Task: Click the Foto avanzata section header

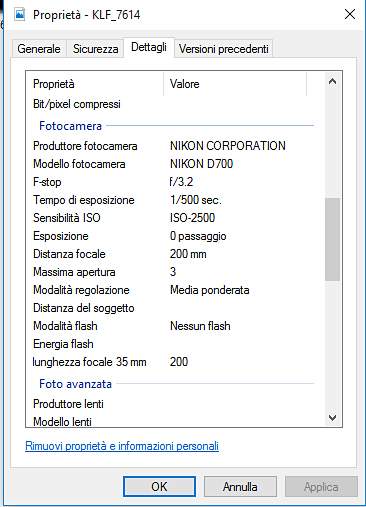Action: click(x=75, y=384)
